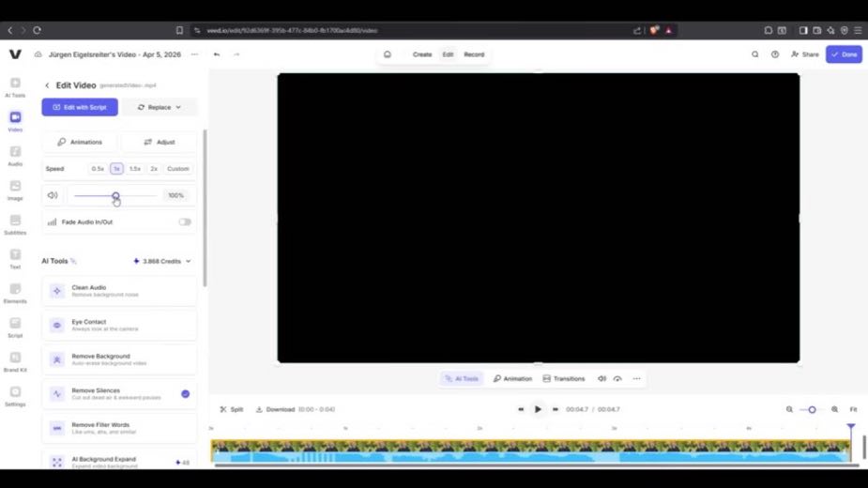868x488 pixels.
Task: Open more options below the preview
Action: tap(636, 379)
